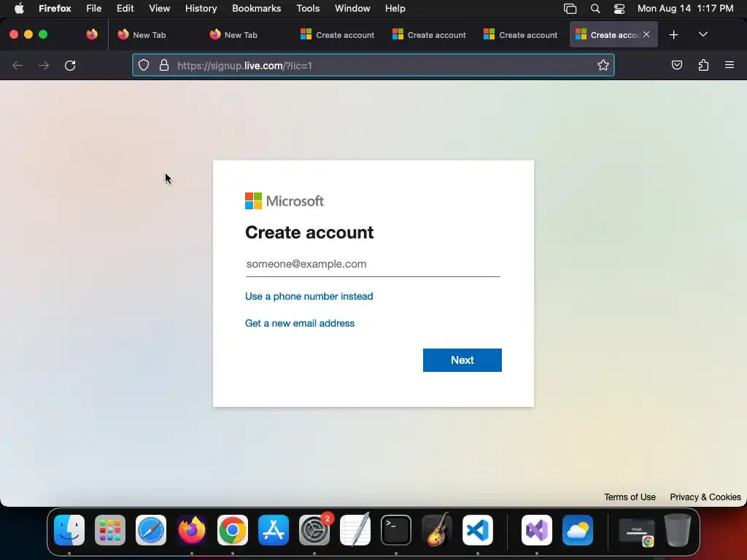View site security lock info
The image size is (747, 560).
pyautogui.click(x=164, y=65)
